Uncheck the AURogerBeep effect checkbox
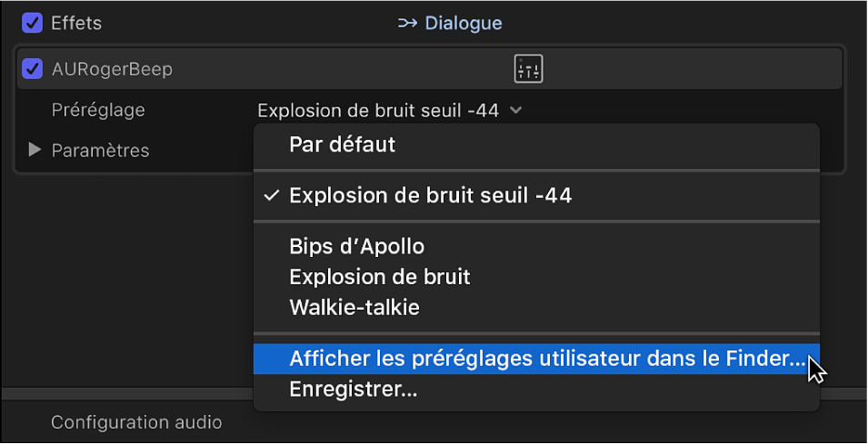The width and height of the screenshot is (868, 444). [x=33, y=69]
